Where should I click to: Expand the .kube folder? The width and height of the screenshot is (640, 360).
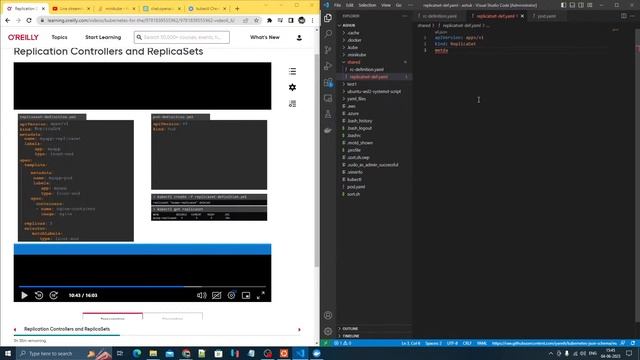(x=353, y=47)
